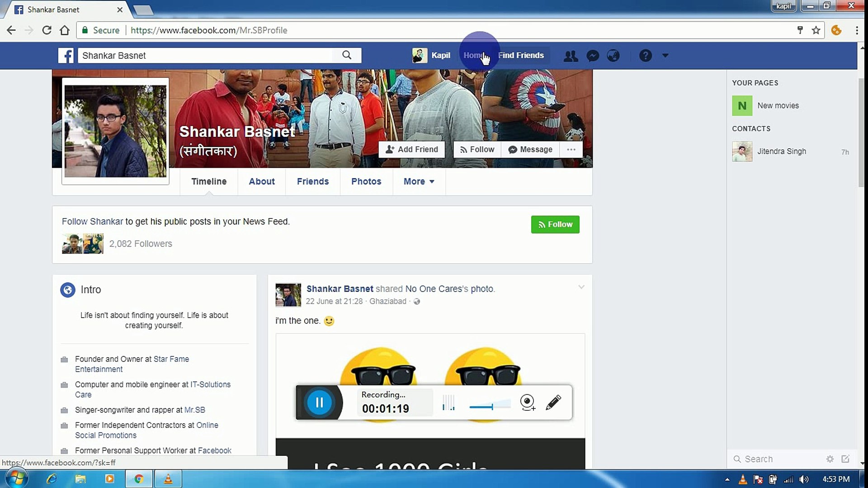Open the Star Fame Entertainment link
The height and width of the screenshot is (488, 868).
(x=171, y=359)
